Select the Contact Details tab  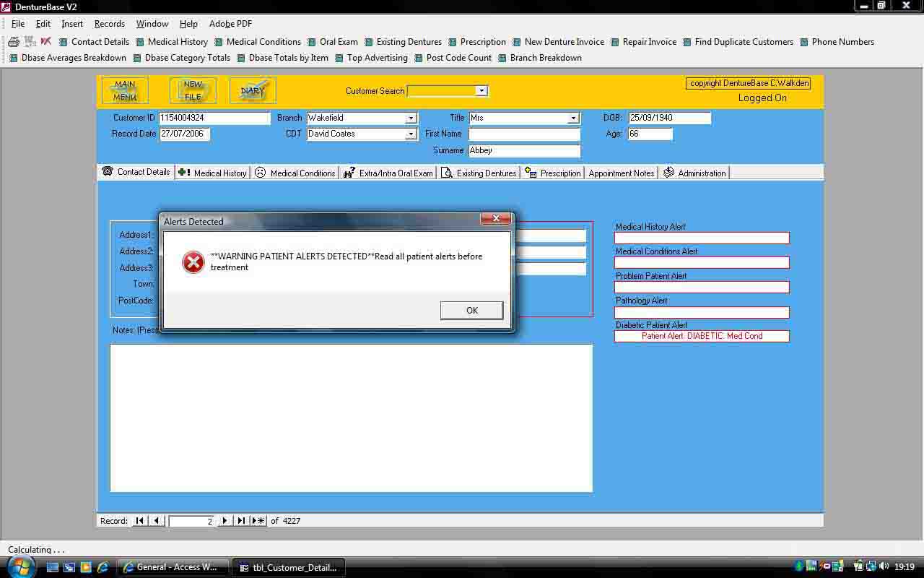pos(136,172)
